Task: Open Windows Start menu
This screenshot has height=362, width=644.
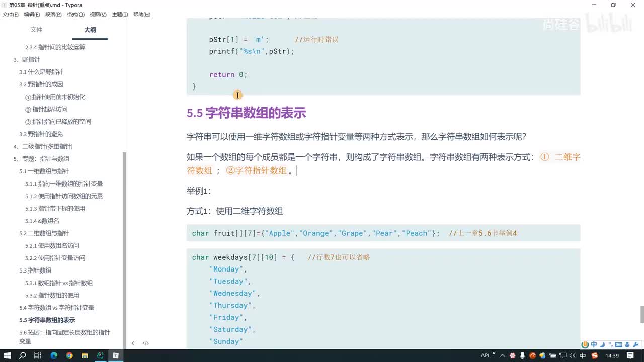Action: click(8, 355)
